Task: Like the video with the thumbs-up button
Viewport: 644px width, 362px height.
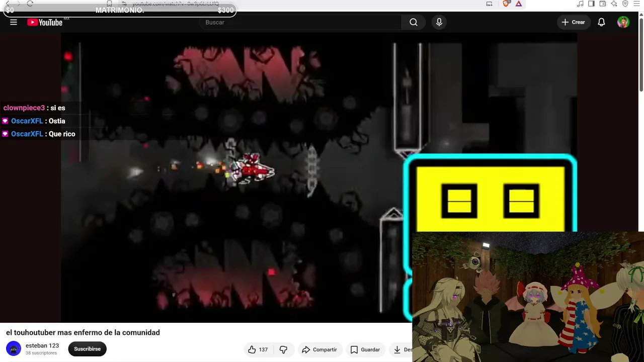Action: (258, 349)
